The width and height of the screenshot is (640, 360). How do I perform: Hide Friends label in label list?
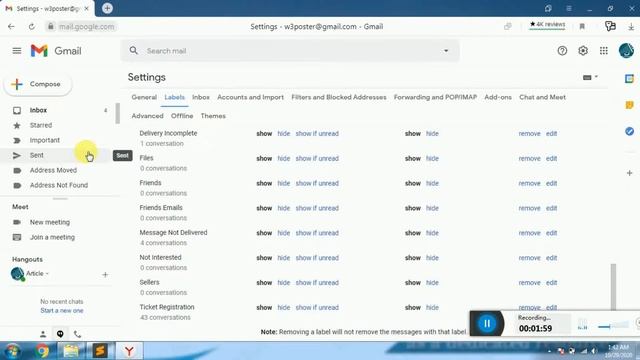(284, 183)
